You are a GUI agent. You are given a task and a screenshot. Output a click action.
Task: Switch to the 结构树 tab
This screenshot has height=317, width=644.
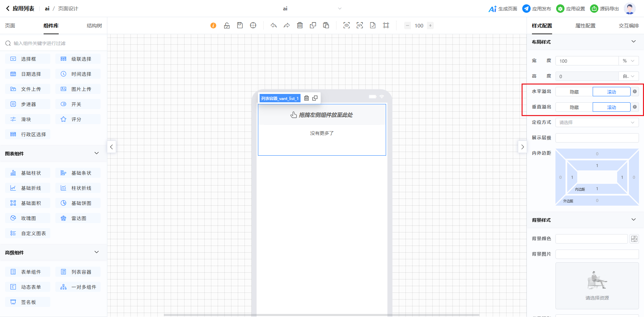[x=94, y=26]
